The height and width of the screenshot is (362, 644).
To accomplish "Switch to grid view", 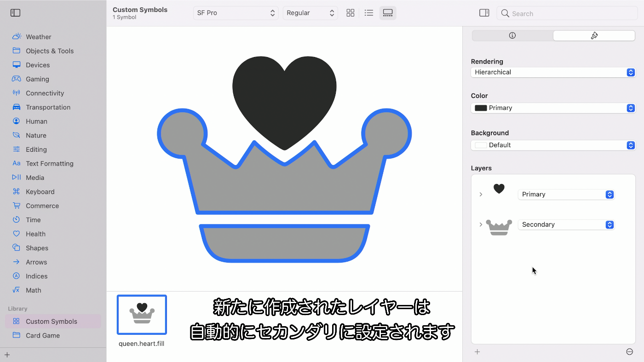I will coord(351,13).
